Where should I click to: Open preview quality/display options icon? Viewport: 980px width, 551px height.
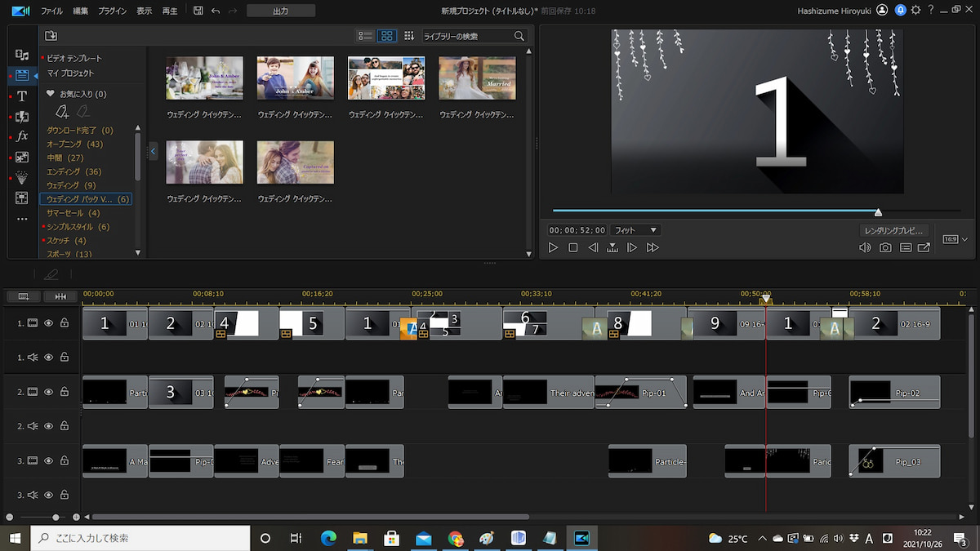click(905, 247)
